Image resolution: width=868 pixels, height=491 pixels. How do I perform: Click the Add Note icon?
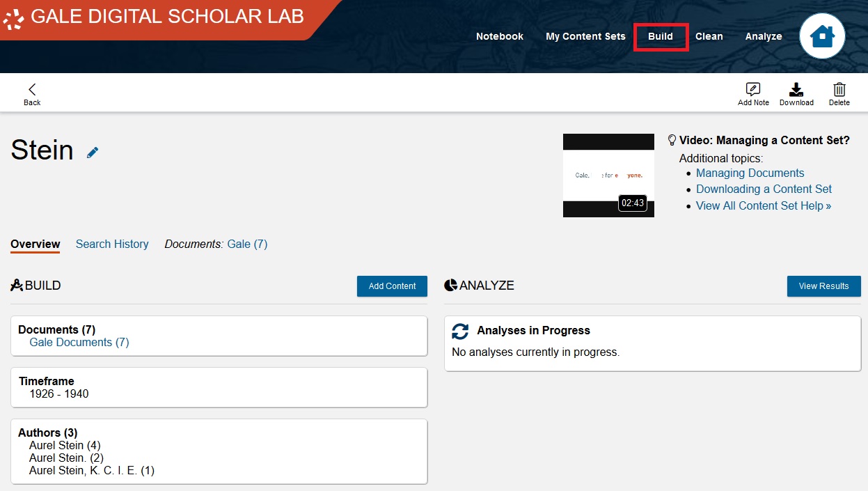click(x=753, y=89)
